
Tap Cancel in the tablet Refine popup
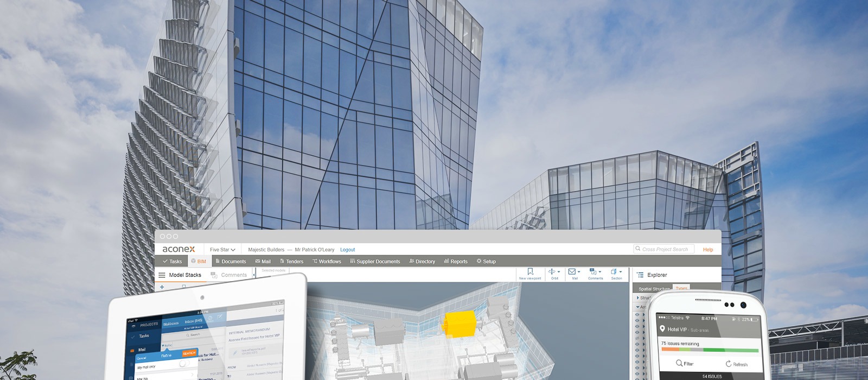(x=141, y=358)
